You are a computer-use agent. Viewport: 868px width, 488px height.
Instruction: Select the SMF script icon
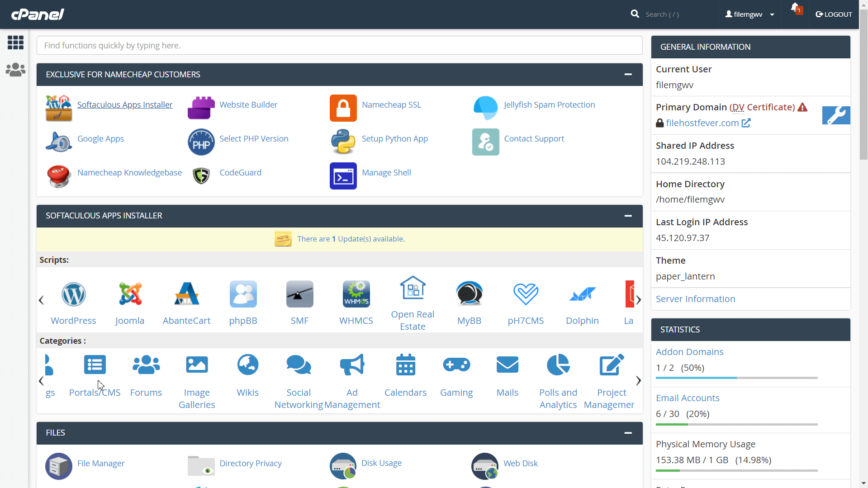[x=299, y=294]
